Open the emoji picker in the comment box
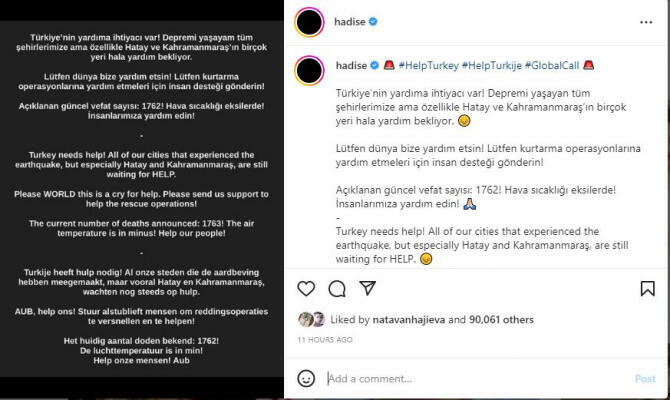Image resolution: width=670 pixels, height=400 pixels. (x=307, y=379)
